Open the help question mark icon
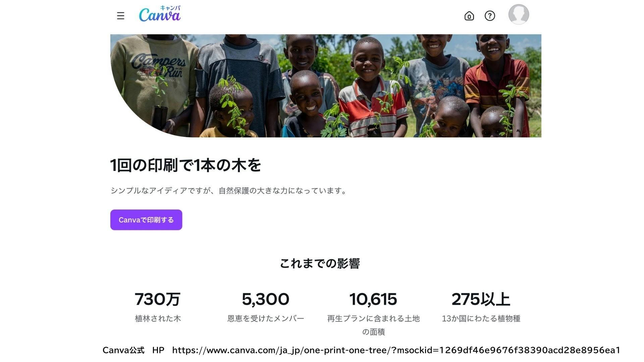The height and width of the screenshot is (362, 644). click(490, 16)
